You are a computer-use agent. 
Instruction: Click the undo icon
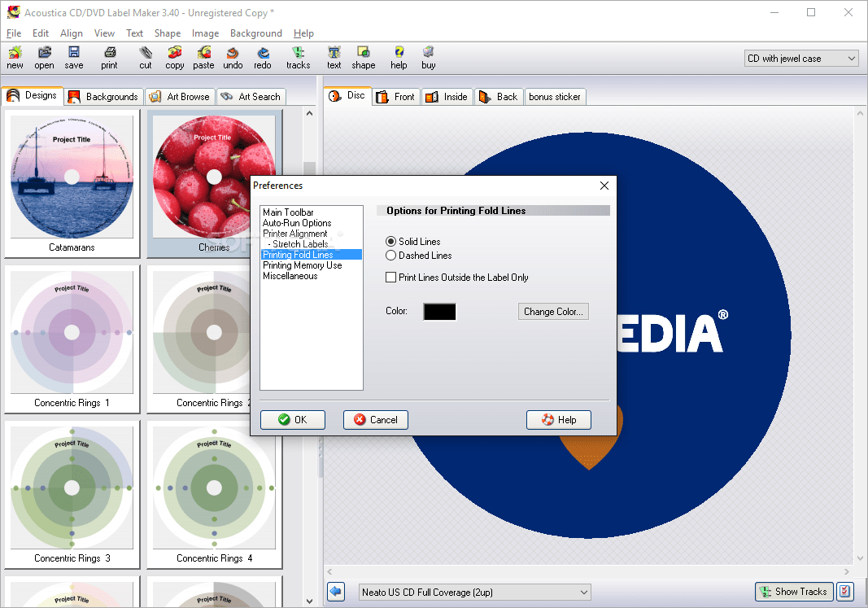point(233,57)
